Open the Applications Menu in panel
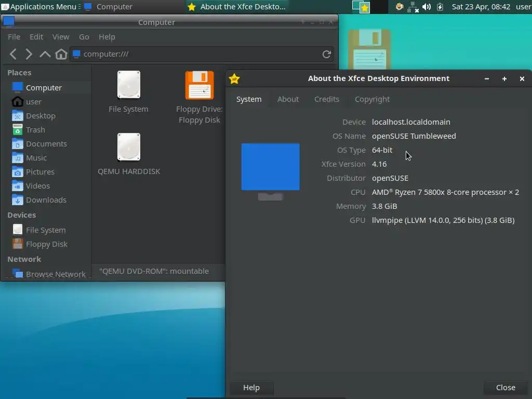The height and width of the screenshot is (399, 532). click(40, 7)
